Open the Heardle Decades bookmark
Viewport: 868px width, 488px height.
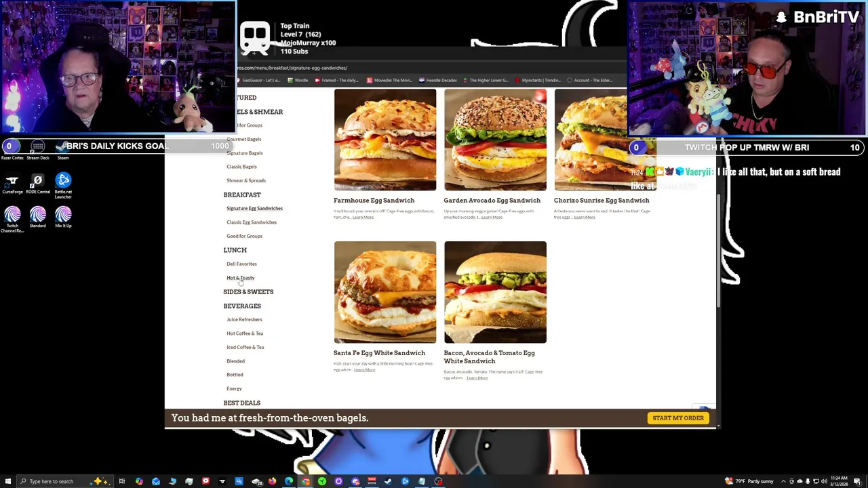438,80
